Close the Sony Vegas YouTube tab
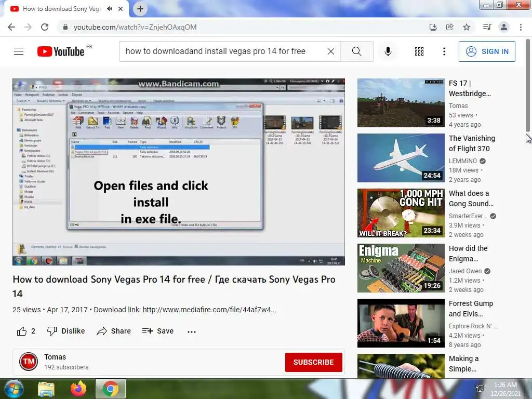The image size is (532, 399). pos(121,9)
